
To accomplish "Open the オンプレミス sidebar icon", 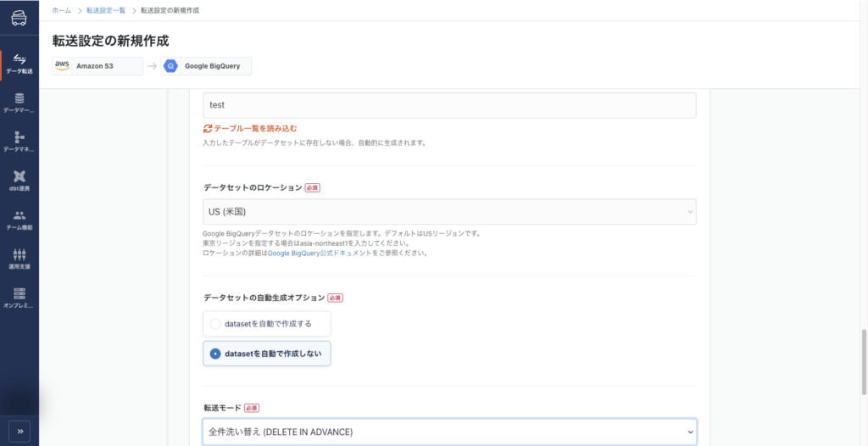I will 19,298.
